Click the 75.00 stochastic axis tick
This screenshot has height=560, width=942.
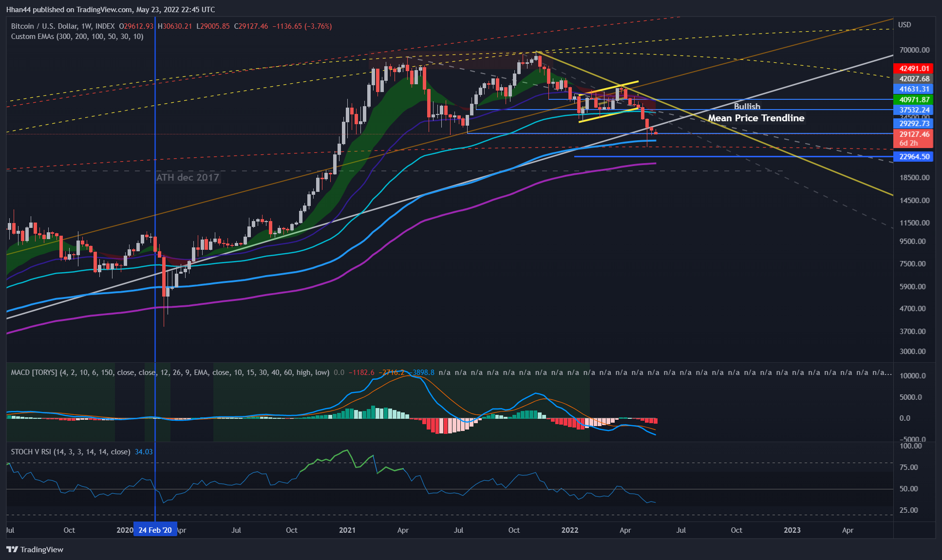click(908, 467)
